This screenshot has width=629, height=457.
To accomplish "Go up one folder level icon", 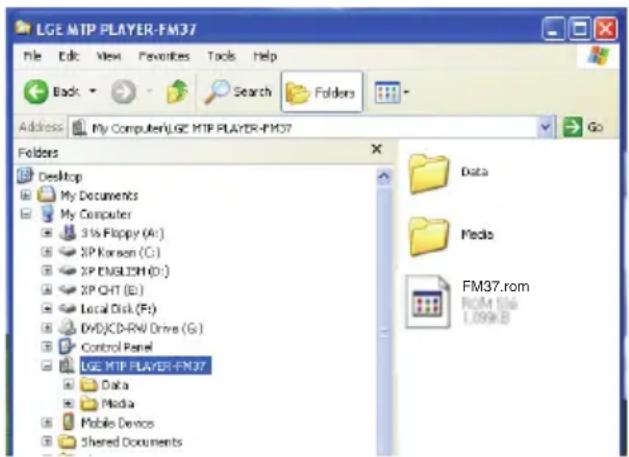I will (177, 91).
